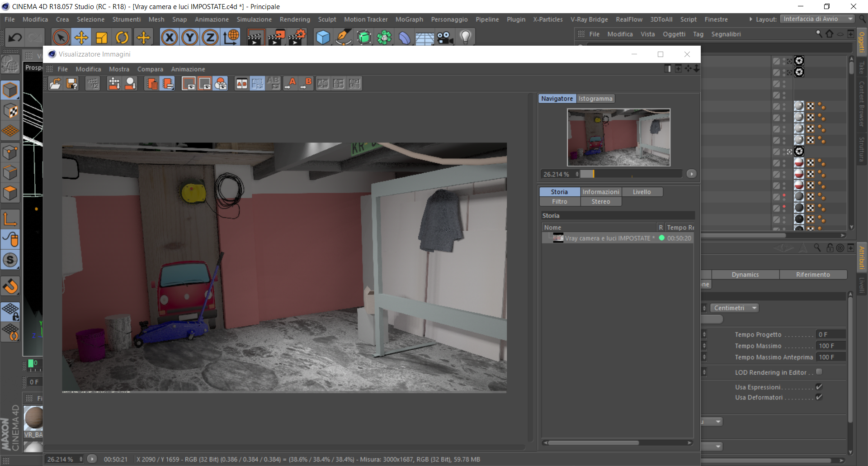This screenshot has height=466, width=868.
Task: Click the navigator render thumbnail
Action: [x=618, y=137]
